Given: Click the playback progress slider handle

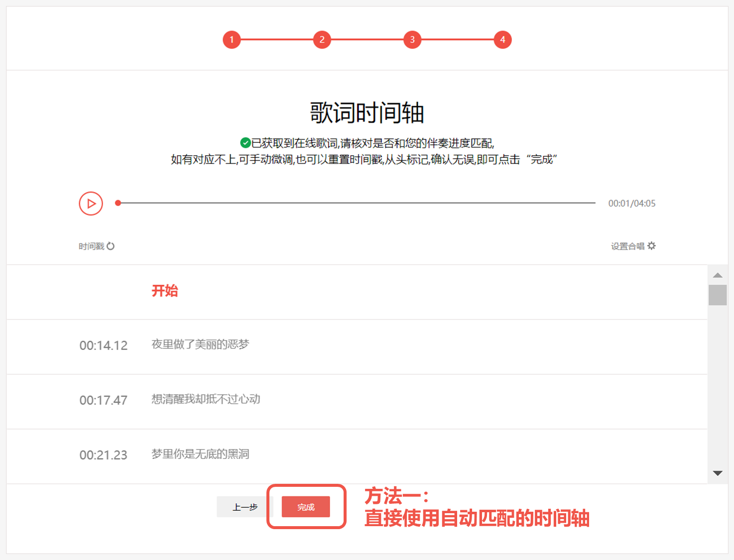Looking at the screenshot, I should pos(118,203).
